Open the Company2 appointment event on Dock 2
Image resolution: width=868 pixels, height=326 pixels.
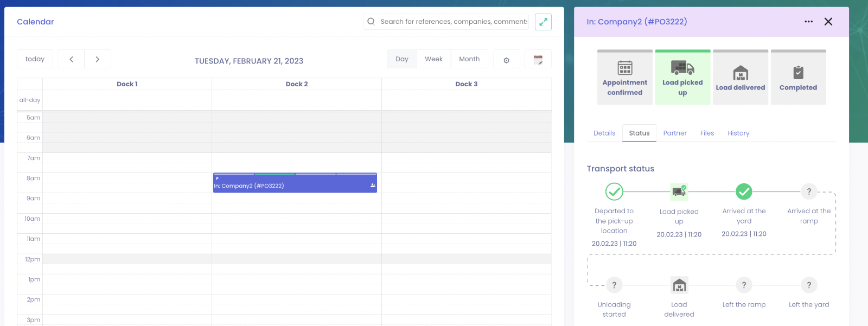(295, 185)
